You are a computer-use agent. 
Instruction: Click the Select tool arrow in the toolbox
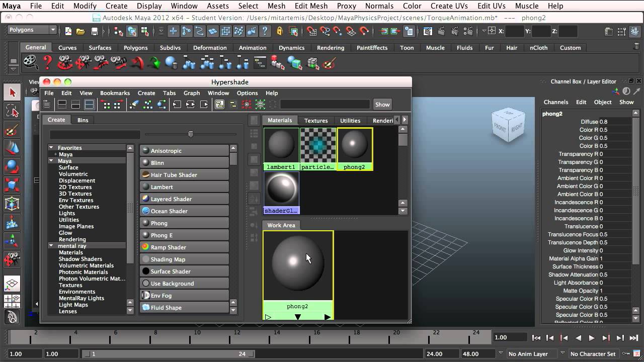click(x=13, y=93)
